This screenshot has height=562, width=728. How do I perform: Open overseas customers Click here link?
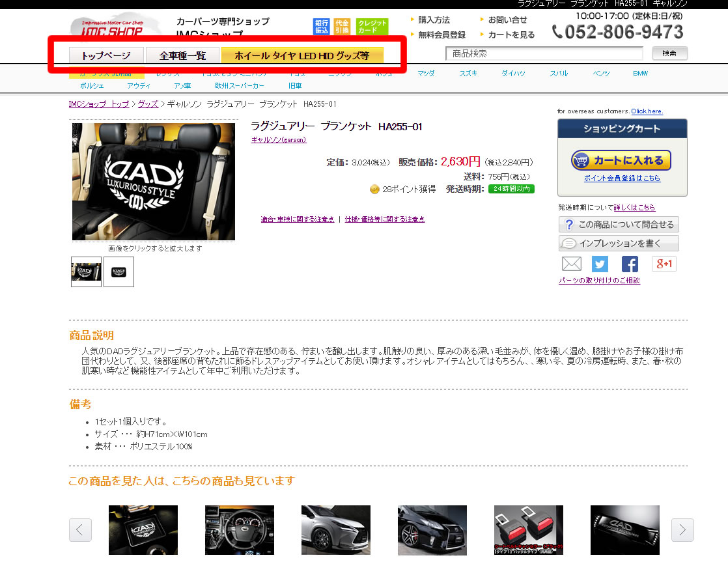tap(647, 111)
